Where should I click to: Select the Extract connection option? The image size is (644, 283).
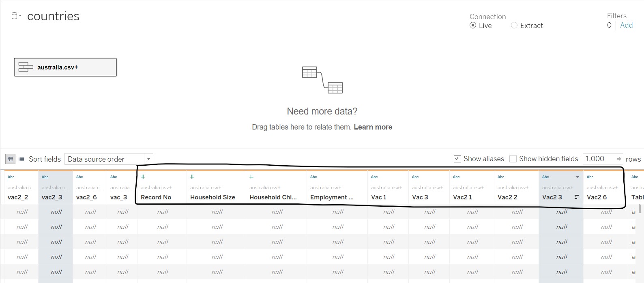pyautogui.click(x=514, y=26)
